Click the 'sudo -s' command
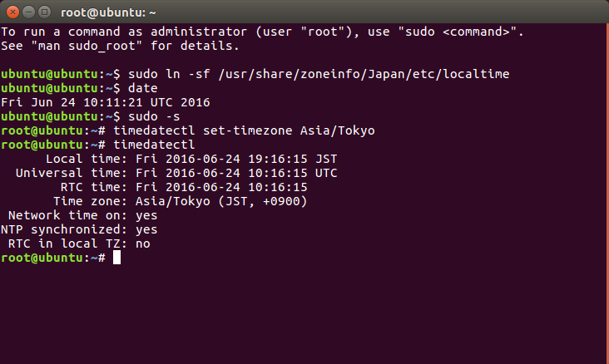609x364 pixels. point(154,116)
